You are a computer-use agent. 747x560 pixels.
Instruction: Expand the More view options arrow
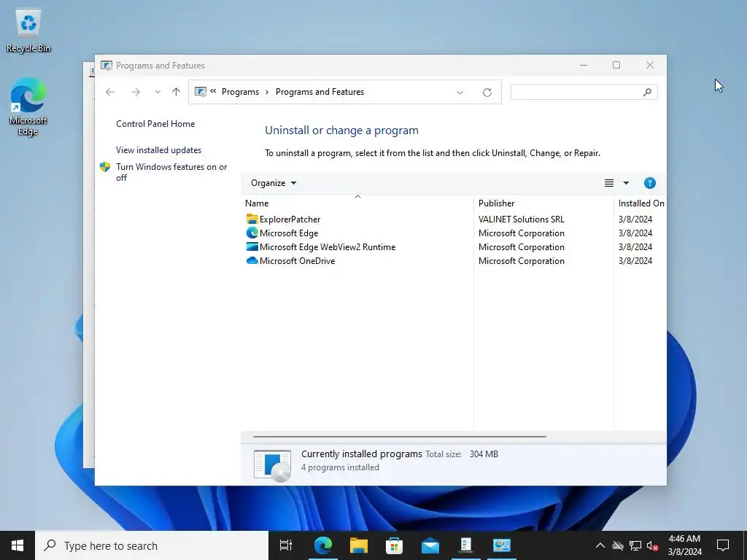click(626, 183)
